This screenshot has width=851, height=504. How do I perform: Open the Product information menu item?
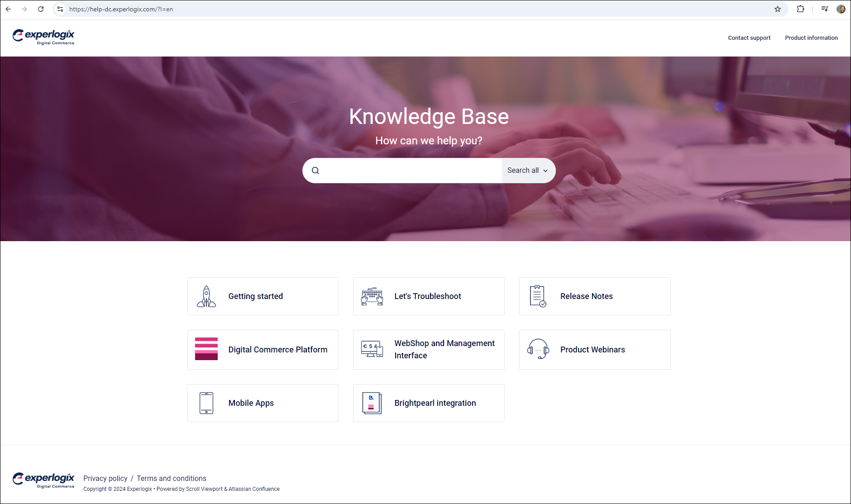point(811,38)
